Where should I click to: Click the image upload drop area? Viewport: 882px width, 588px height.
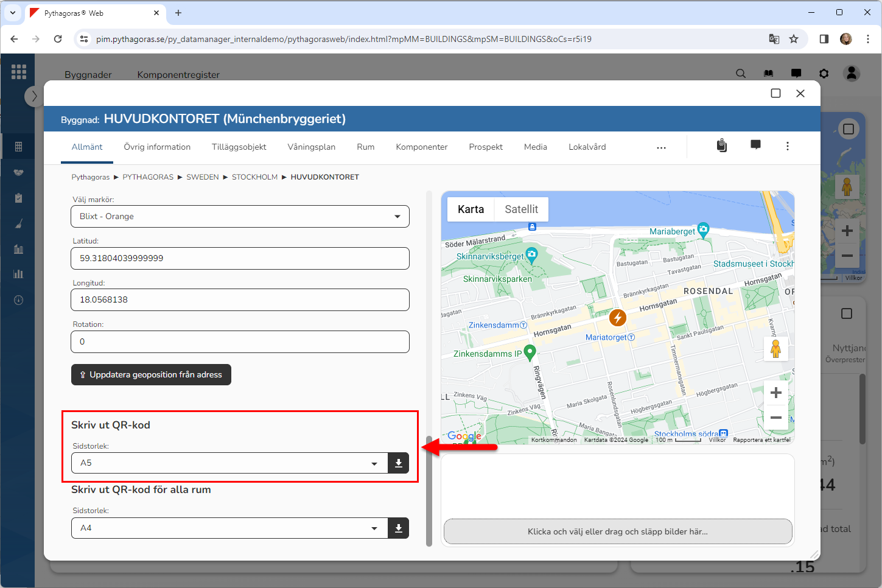click(617, 531)
